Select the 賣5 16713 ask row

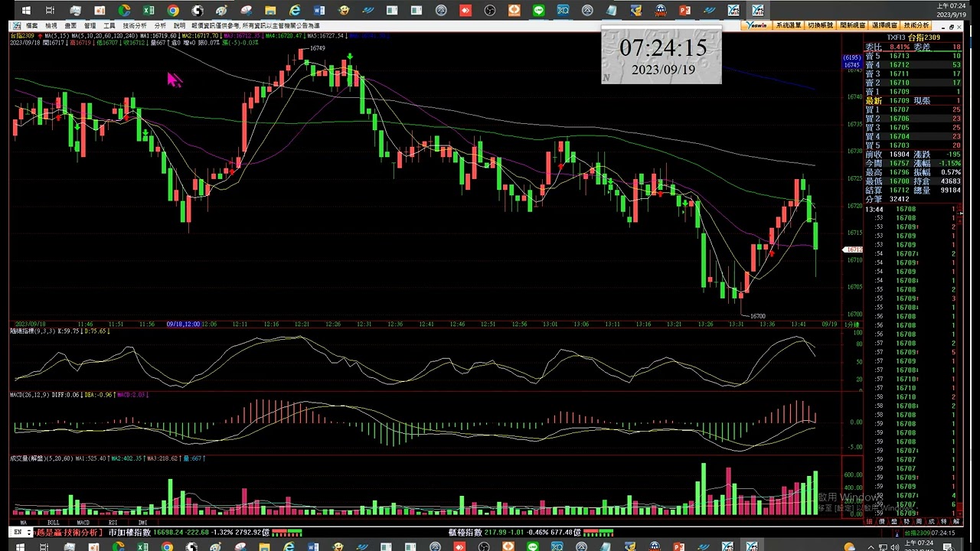pyautogui.click(x=913, y=56)
